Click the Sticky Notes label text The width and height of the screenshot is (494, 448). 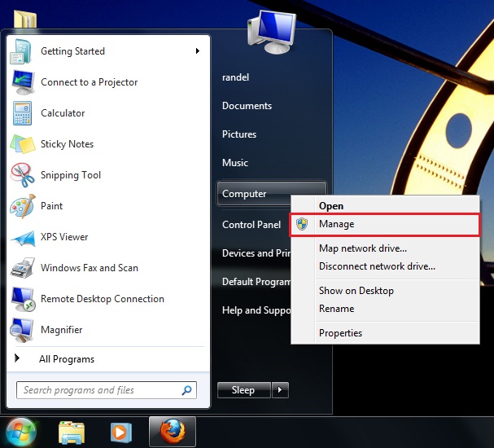67,144
